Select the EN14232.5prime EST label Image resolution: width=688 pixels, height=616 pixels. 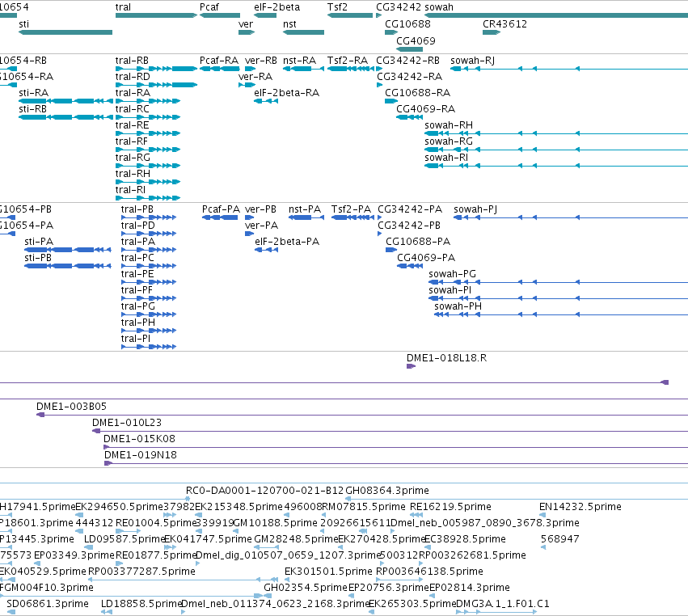(x=580, y=506)
